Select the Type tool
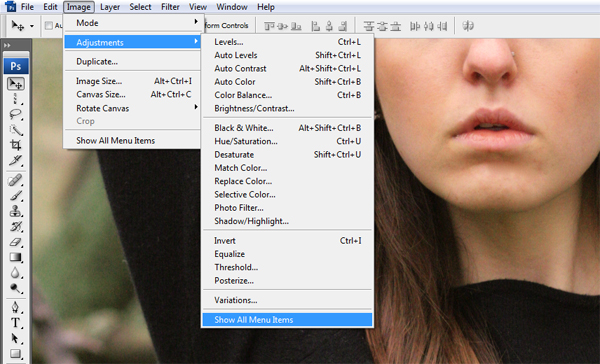The width and height of the screenshot is (600, 364). coord(16,323)
